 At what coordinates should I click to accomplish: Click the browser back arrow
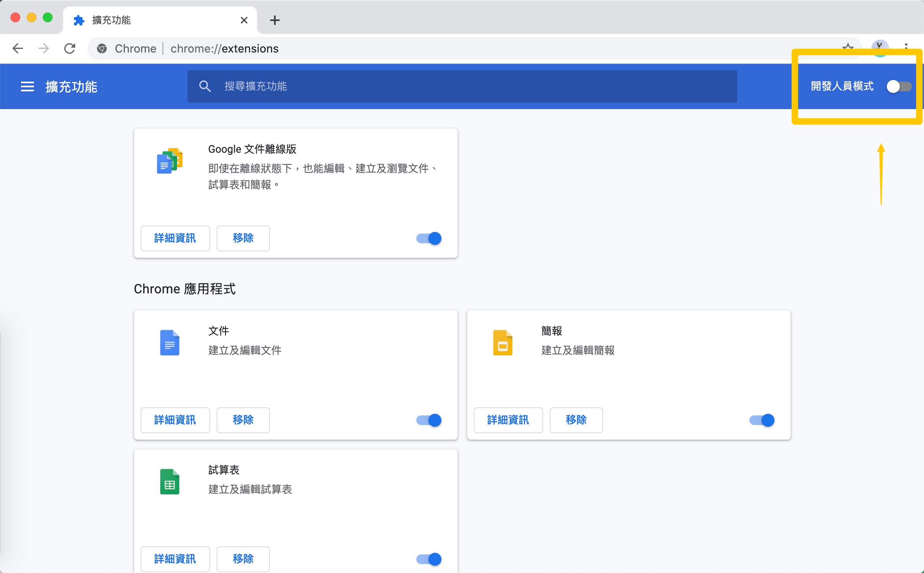18,48
